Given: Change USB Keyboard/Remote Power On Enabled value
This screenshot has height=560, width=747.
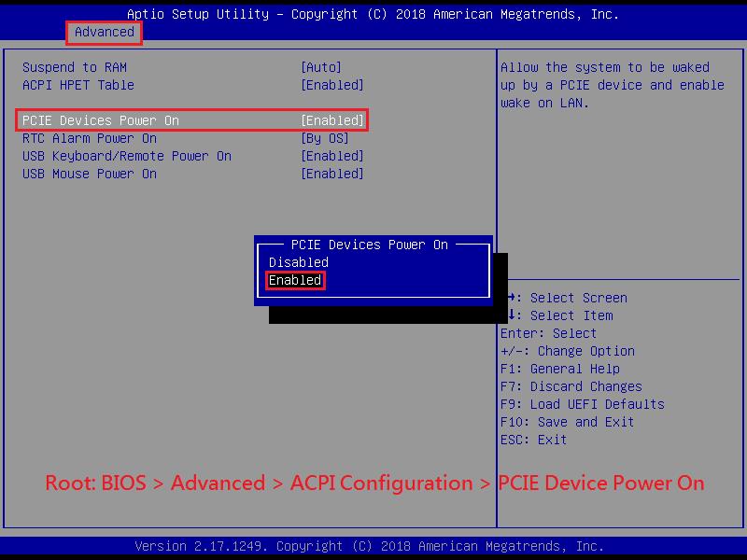Looking at the screenshot, I should (x=332, y=156).
